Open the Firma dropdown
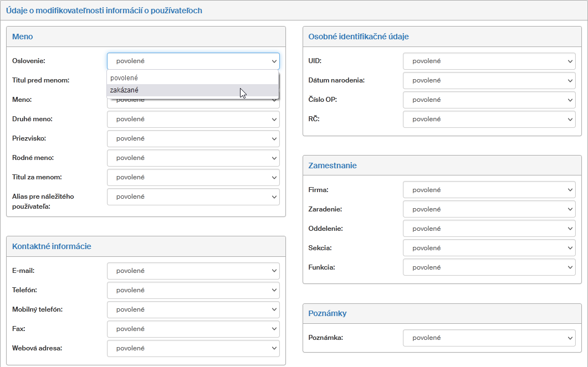The image size is (588, 367). pyautogui.click(x=489, y=190)
